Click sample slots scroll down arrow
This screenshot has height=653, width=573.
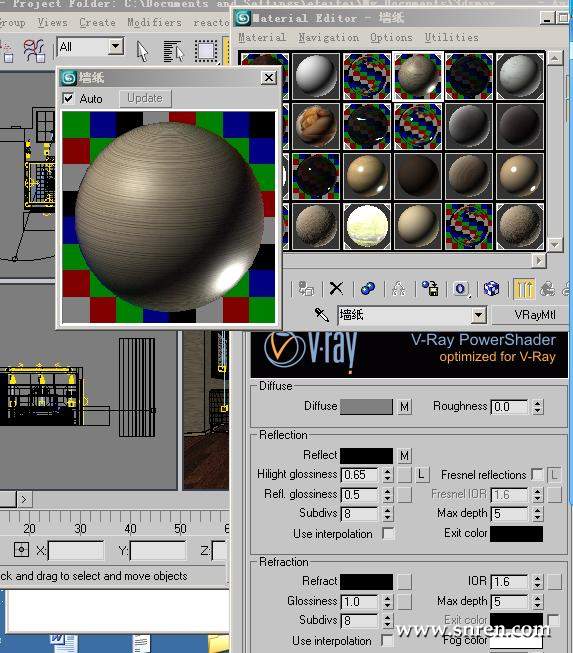click(554, 244)
